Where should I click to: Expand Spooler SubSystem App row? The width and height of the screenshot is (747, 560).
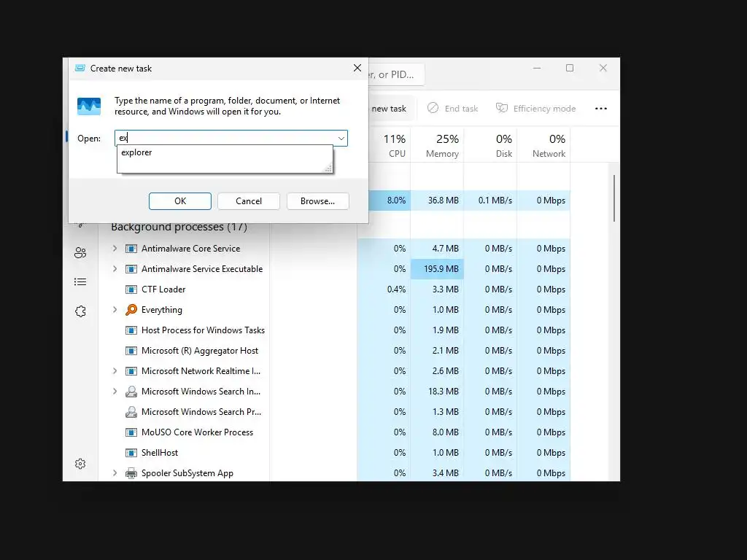click(115, 472)
